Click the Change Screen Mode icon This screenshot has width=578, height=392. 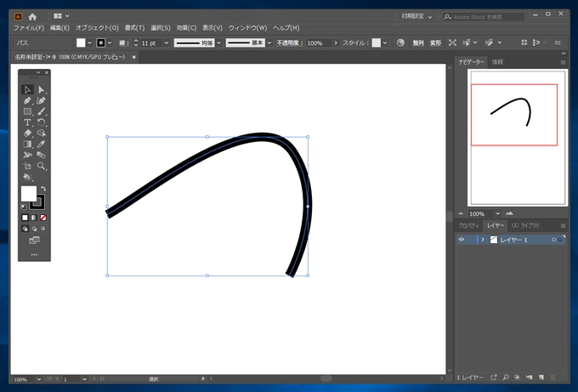34,241
